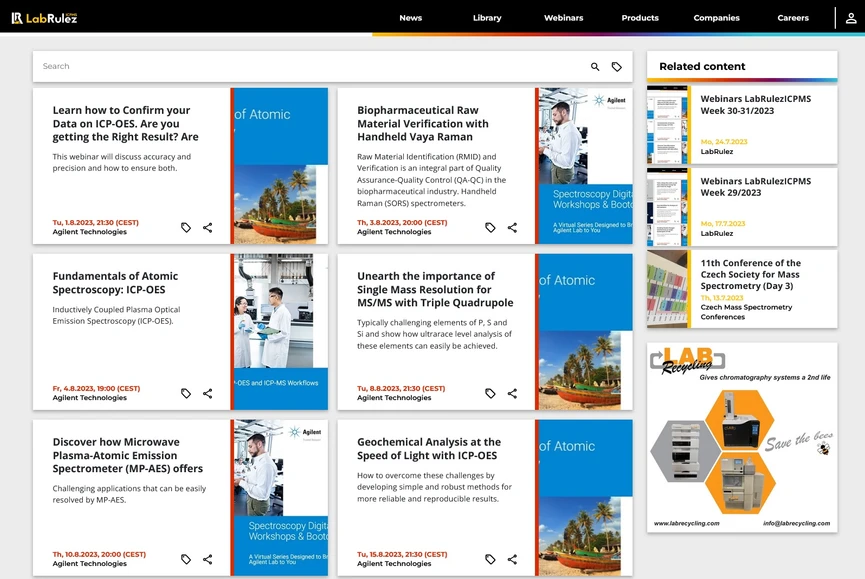Share the 'Biopharmaceutical Raw Material Verification' webinar
This screenshot has width=865, height=579.
click(512, 227)
